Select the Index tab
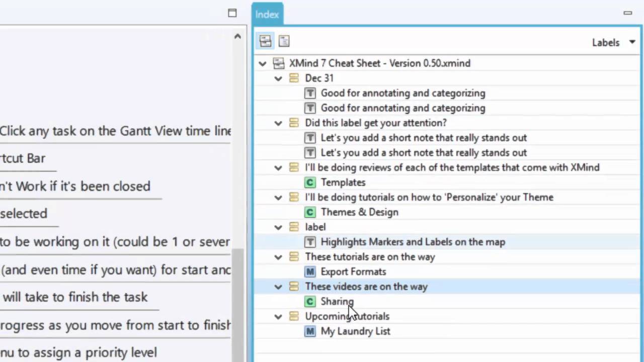This screenshot has height=362, width=644. pyautogui.click(x=267, y=15)
